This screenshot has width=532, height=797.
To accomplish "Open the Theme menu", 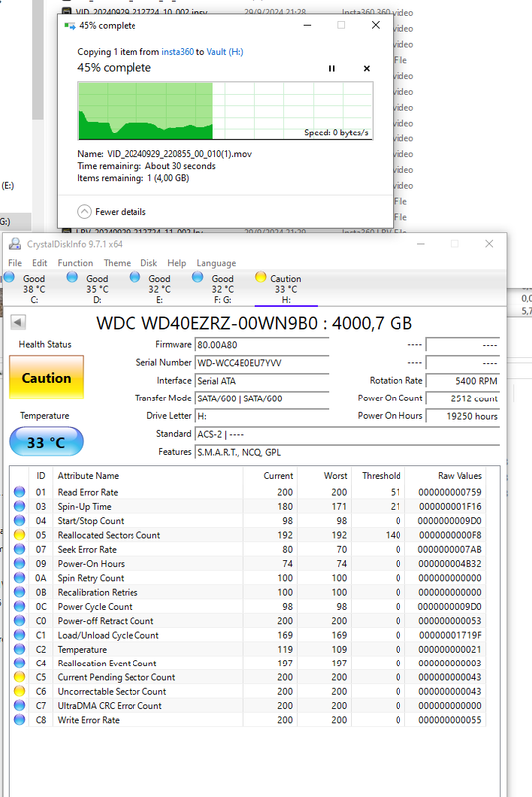I will [x=117, y=263].
